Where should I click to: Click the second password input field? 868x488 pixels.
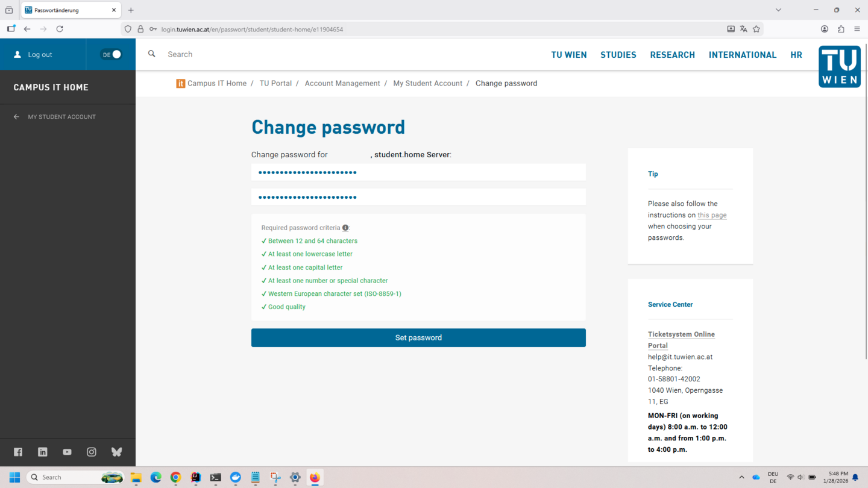(418, 197)
